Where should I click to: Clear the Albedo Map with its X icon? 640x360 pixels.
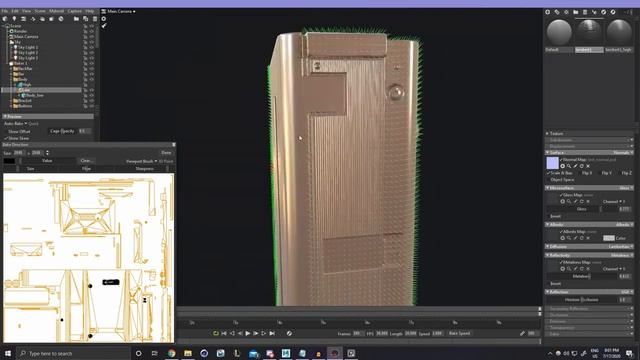click(588, 238)
